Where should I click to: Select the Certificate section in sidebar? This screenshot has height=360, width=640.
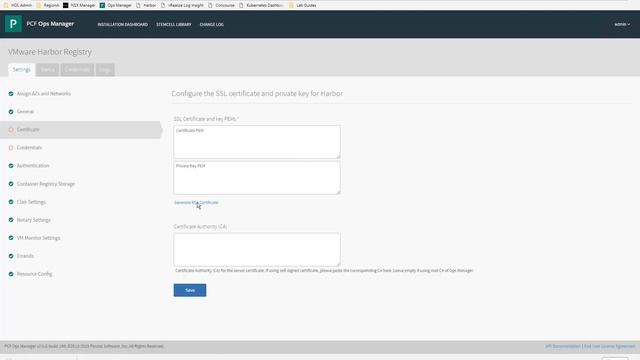81,130
